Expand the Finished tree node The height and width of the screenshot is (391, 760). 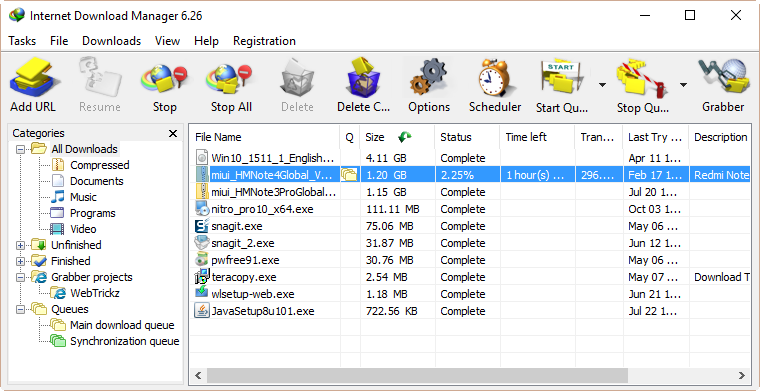(x=20, y=261)
